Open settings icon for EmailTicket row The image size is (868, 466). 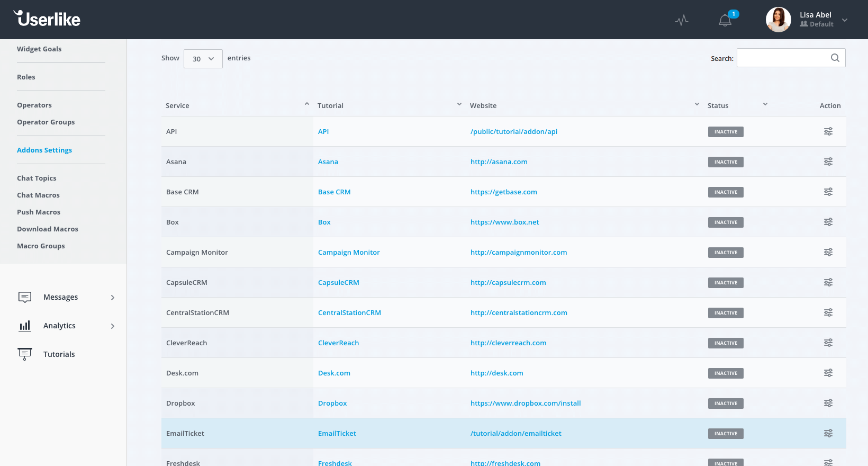click(x=828, y=433)
